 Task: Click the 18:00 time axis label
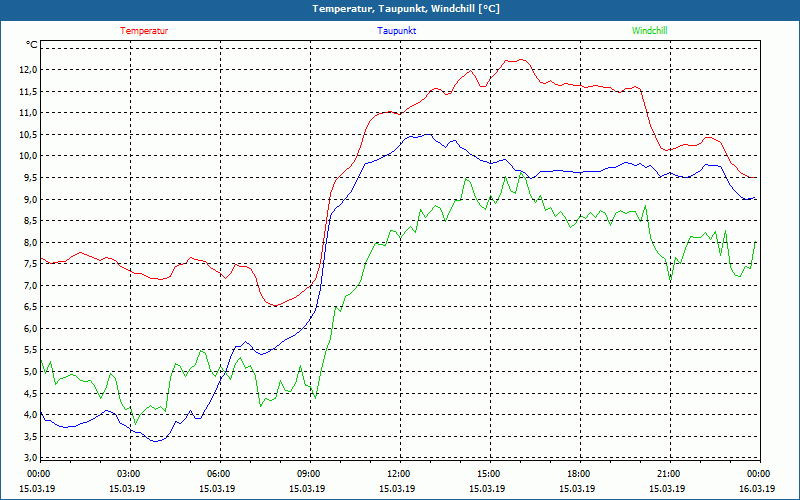[579, 474]
